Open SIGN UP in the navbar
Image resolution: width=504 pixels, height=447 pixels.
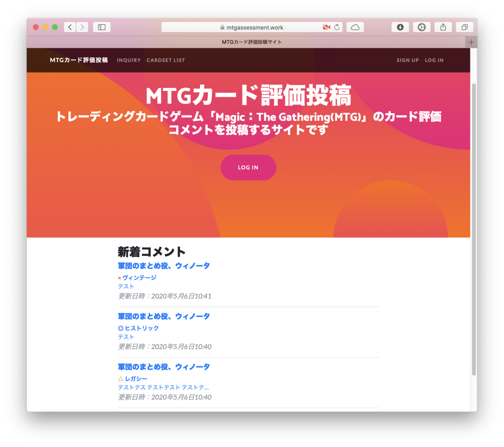(x=407, y=60)
